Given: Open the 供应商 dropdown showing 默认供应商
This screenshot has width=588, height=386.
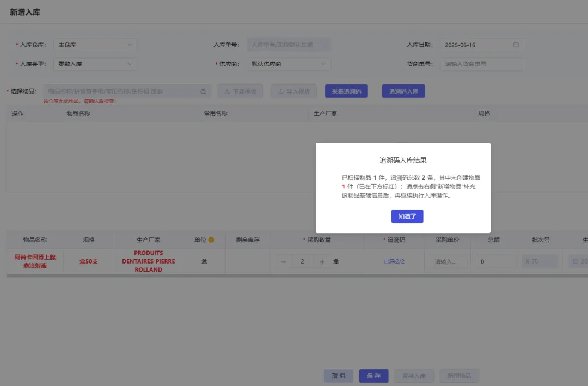Looking at the screenshot, I should coord(289,64).
